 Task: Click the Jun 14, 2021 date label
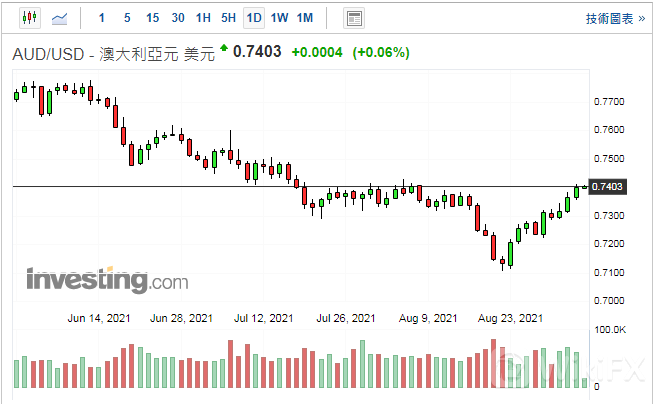point(96,319)
